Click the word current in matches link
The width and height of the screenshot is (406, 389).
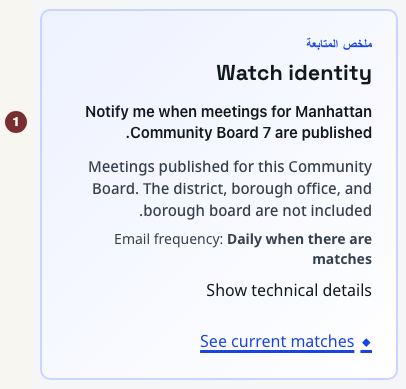tap(258, 341)
